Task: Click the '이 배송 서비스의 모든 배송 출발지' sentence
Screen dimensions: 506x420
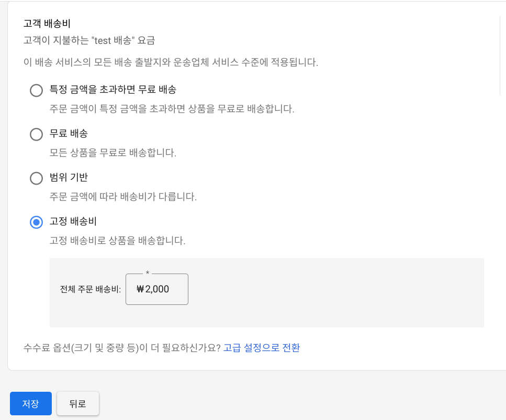Action: click(x=171, y=62)
